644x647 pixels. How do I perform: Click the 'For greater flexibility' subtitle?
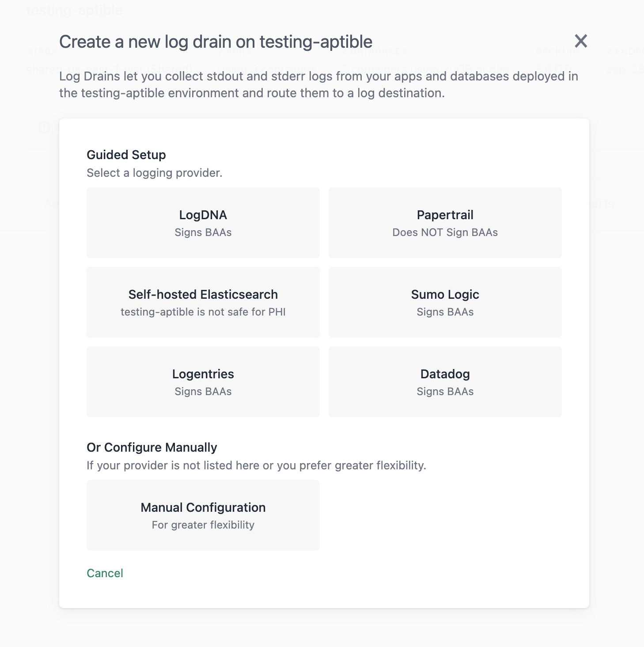pos(203,525)
